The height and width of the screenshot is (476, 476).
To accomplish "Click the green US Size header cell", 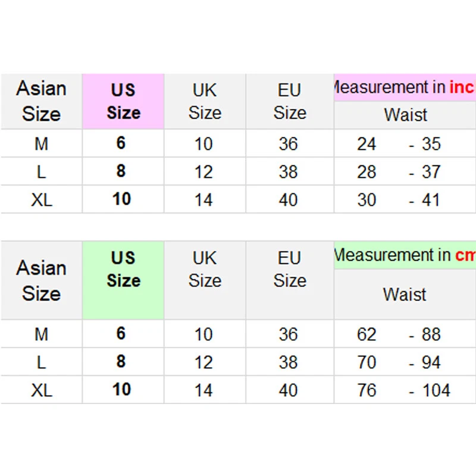I will [x=123, y=270].
